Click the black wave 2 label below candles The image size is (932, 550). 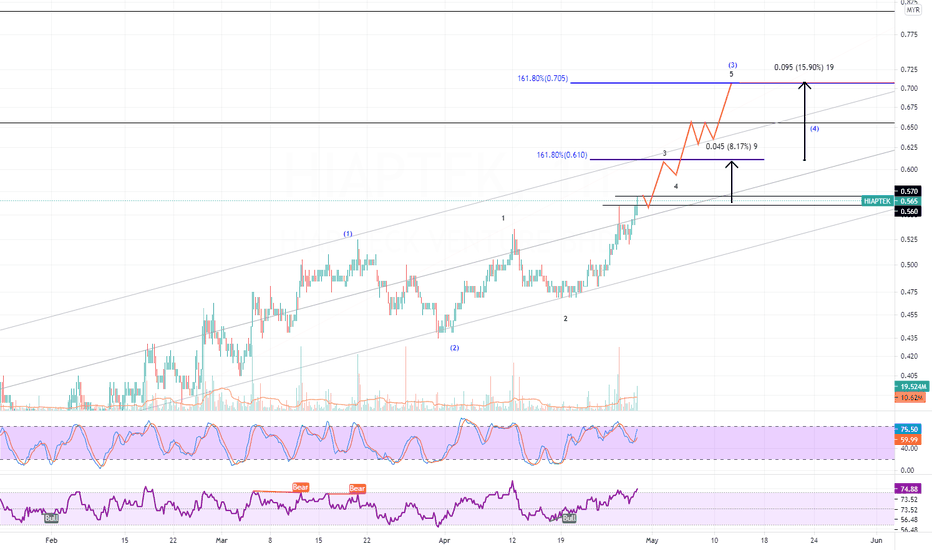[x=565, y=319]
